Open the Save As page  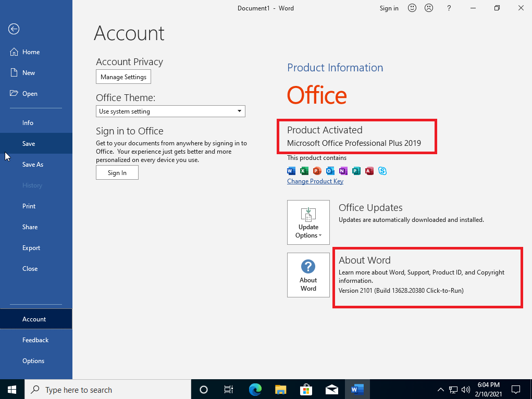(x=36, y=165)
